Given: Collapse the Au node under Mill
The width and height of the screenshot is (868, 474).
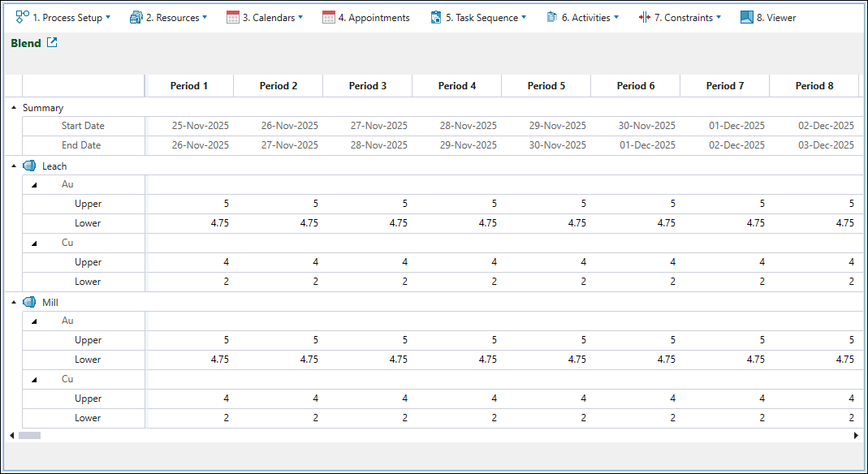Looking at the screenshot, I should pos(34,321).
